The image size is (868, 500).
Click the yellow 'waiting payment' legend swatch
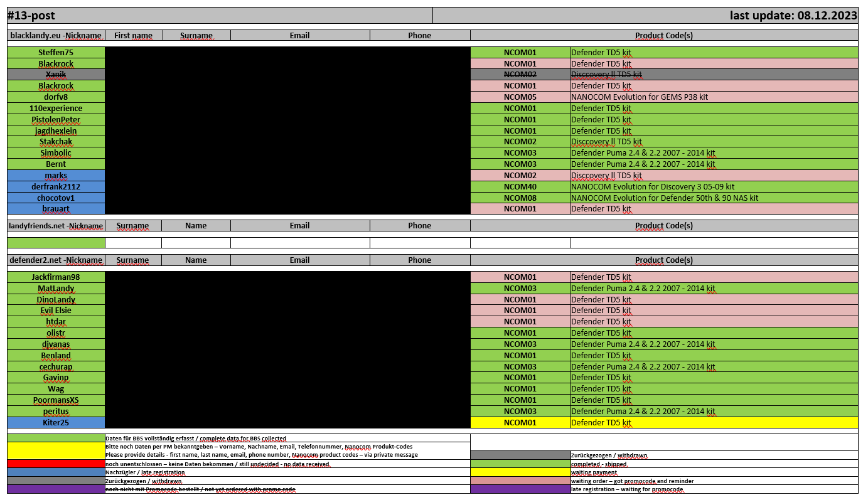point(520,472)
